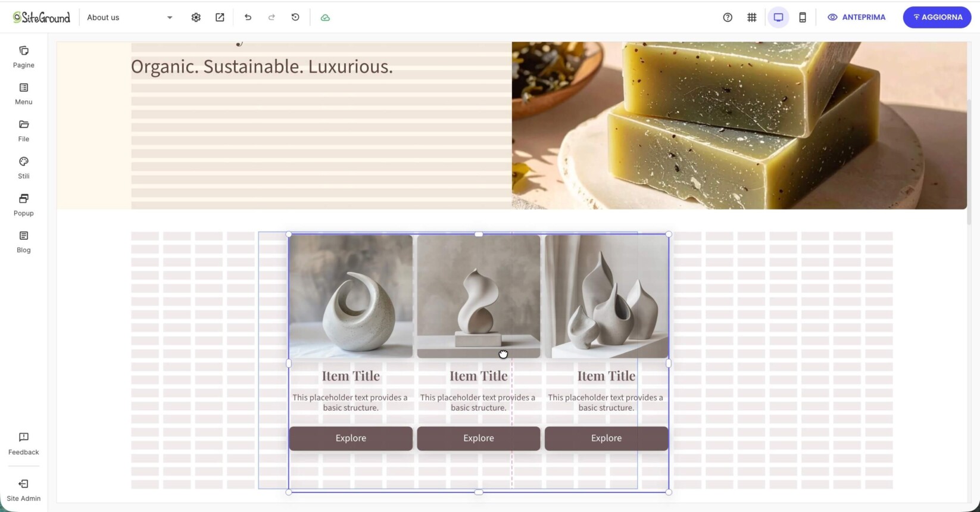Select the first card's placeholder description
980x512 pixels.
click(351, 402)
